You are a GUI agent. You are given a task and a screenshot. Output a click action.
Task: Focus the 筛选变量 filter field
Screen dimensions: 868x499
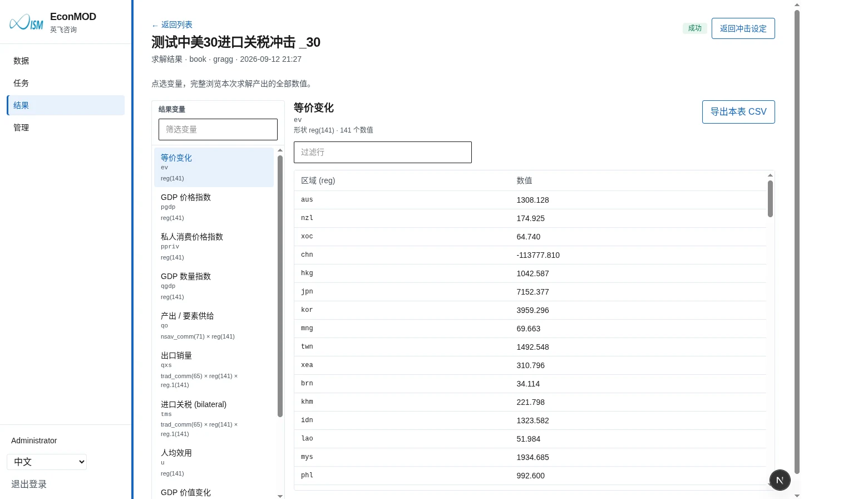(x=218, y=129)
